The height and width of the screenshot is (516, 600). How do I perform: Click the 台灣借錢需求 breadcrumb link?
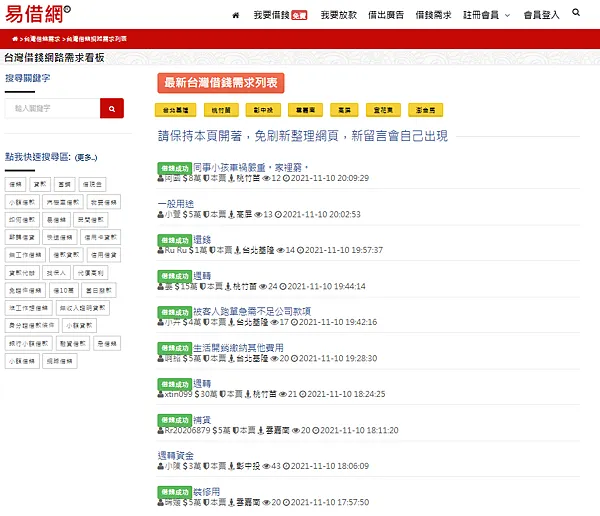coord(42,39)
